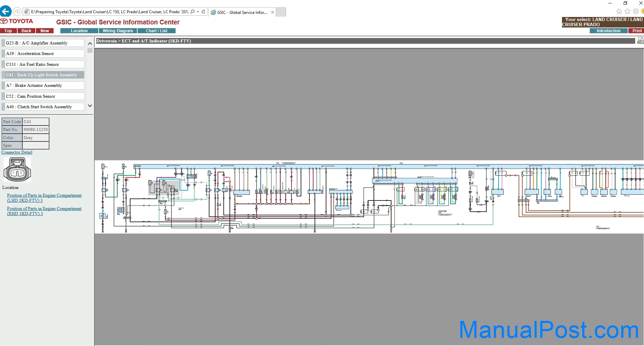Click the parts list scroll down arrow

90,106
